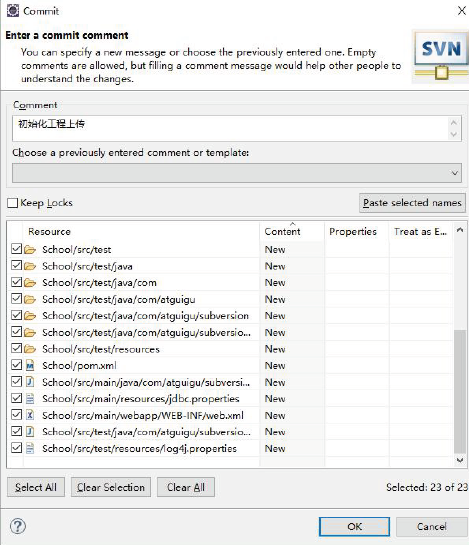This screenshot has height=545, width=469.
Task: Select the School/pom.xml row text
Action: click(79, 366)
